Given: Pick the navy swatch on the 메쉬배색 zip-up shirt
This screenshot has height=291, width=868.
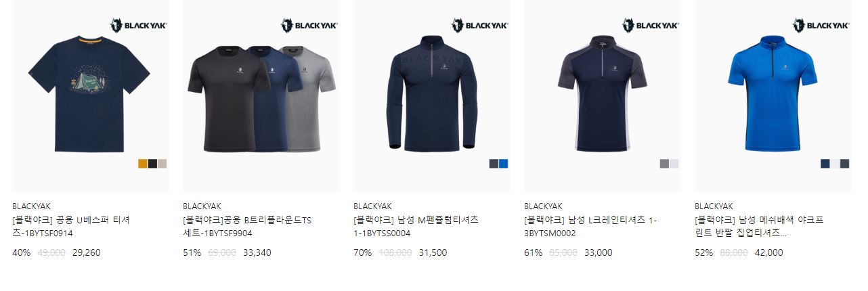Looking at the screenshot, I should (x=825, y=164).
